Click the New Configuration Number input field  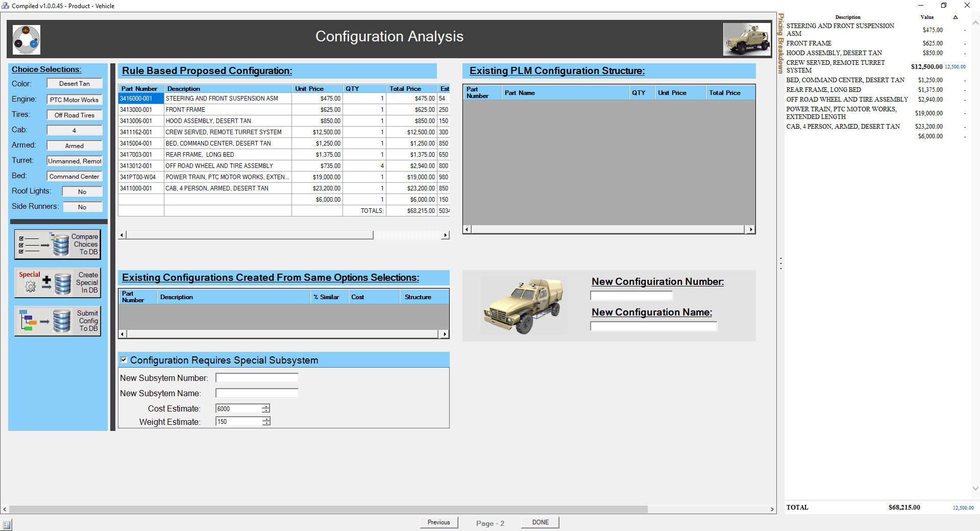(x=631, y=296)
